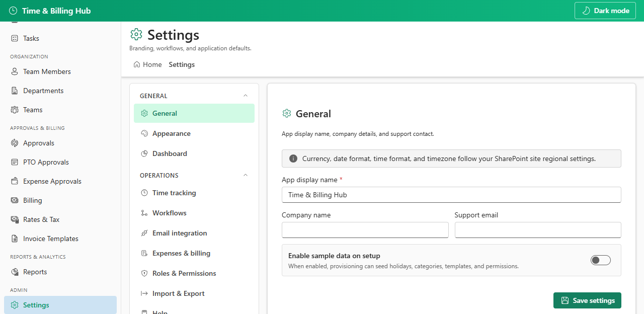Click the PTO Approvals calendar icon
The image size is (644, 314).
coord(15,162)
